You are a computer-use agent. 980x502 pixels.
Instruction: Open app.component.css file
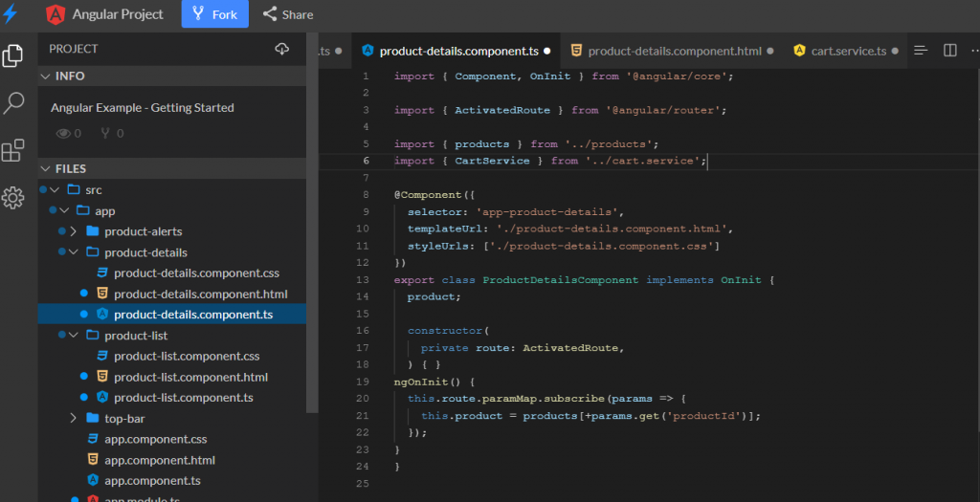pos(155,440)
